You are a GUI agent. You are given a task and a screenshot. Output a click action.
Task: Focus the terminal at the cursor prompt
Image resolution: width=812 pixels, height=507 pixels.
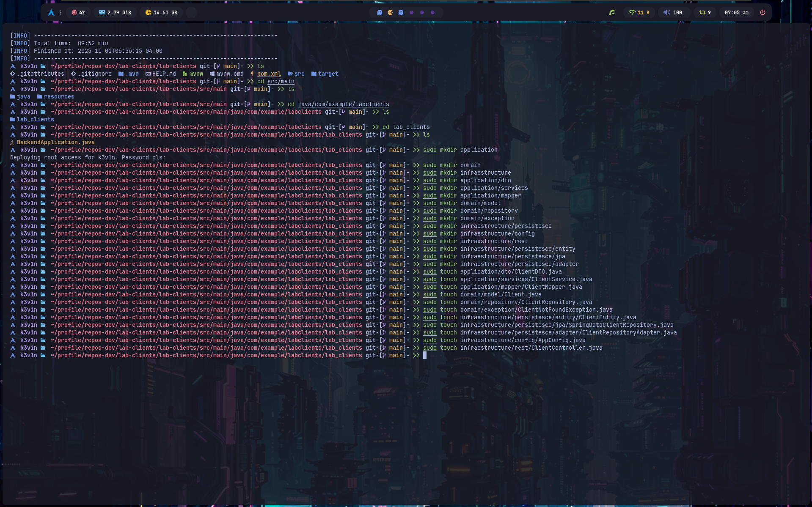[425, 356]
